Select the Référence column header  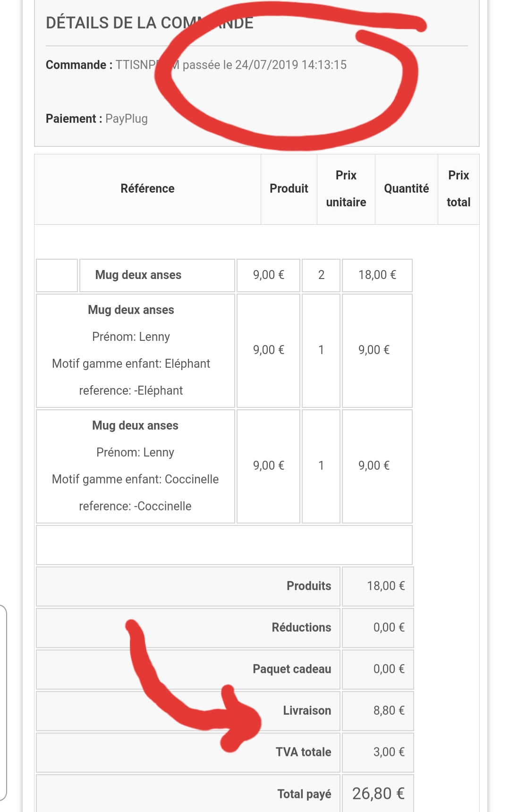tap(147, 189)
